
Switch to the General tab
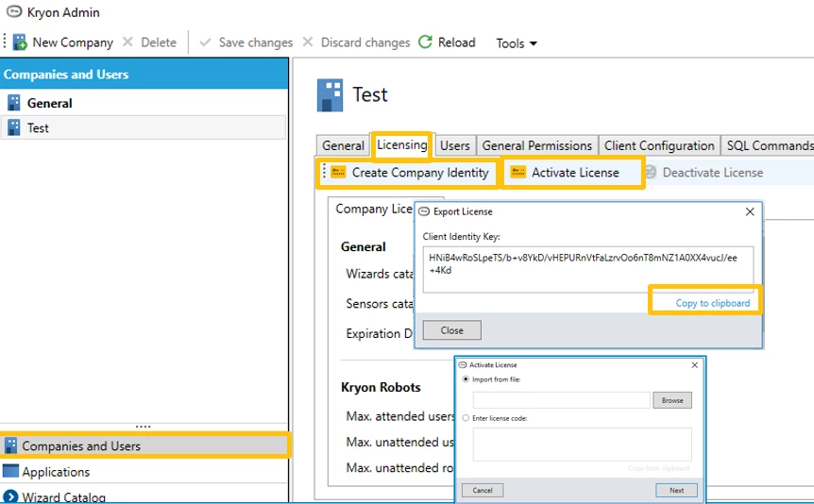[343, 145]
